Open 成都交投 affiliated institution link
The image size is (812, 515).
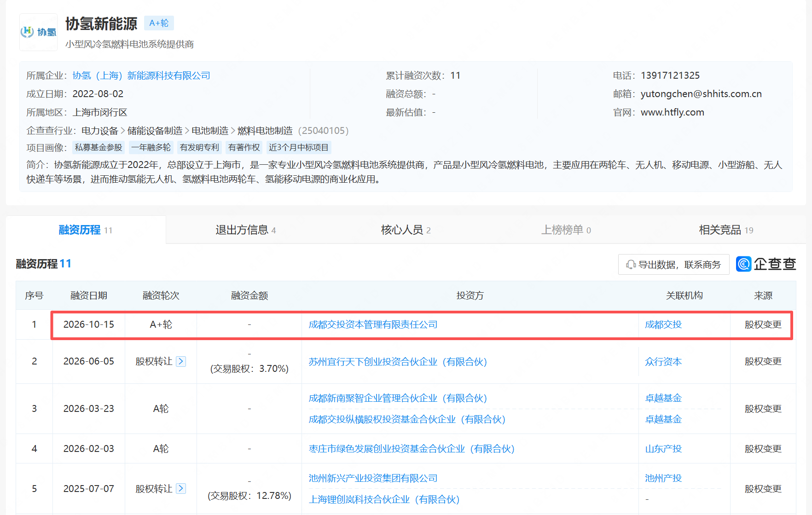tap(663, 324)
